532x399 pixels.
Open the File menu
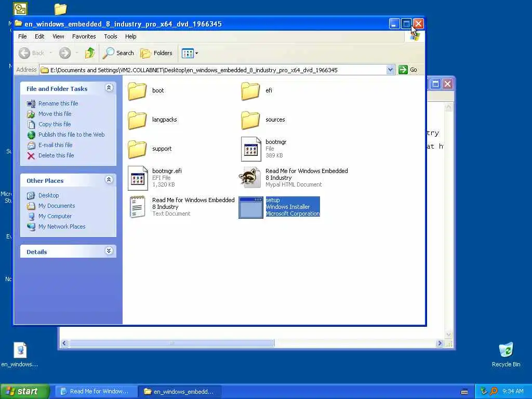[x=22, y=36]
